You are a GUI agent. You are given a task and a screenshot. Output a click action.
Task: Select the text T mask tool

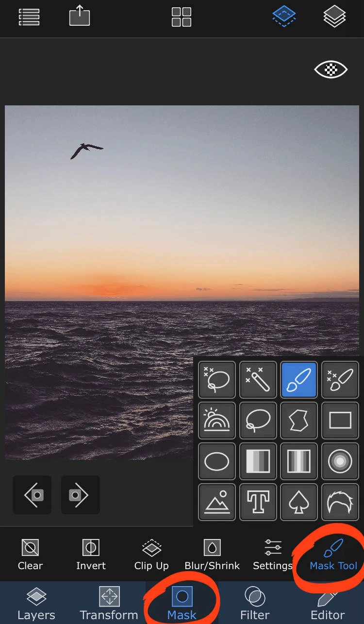(x=258, y=502)
